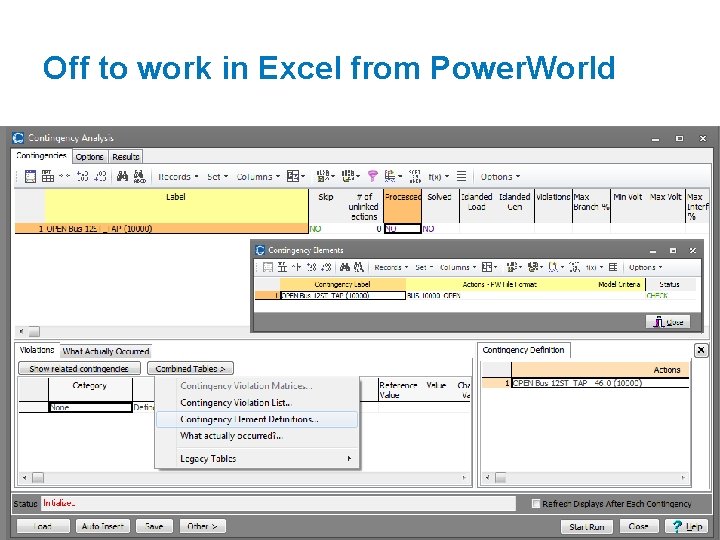The height and width of the screenshot is (540, 720).
Task: Click list lines icon in Contingency Elements toolbar
Action: [613, 267]
